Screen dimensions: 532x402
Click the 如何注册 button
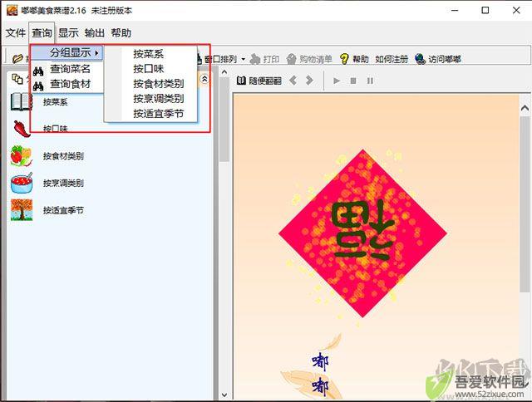[x=392, y=59]
